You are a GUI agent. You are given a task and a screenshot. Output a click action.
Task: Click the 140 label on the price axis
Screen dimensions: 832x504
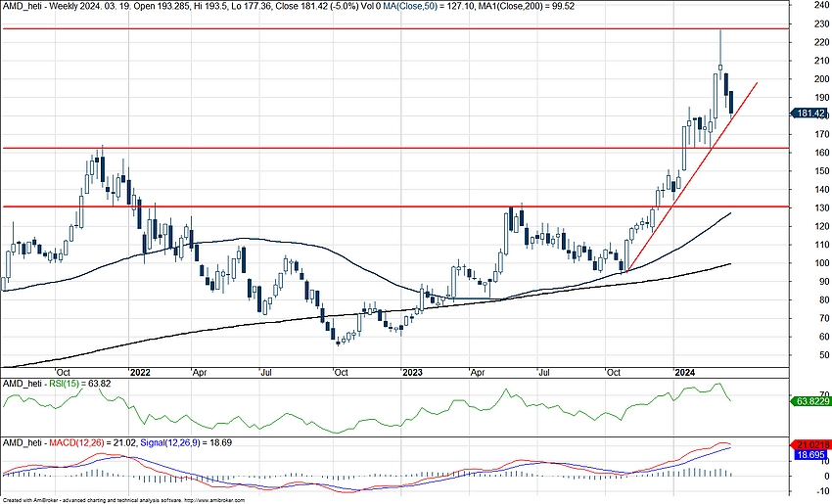point(823,190)
